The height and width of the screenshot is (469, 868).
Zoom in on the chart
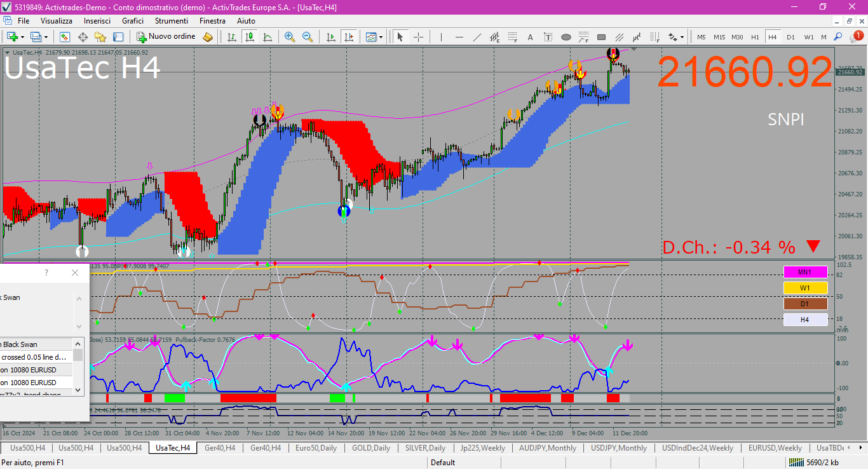pyautogui.click(x=290, y=37)
